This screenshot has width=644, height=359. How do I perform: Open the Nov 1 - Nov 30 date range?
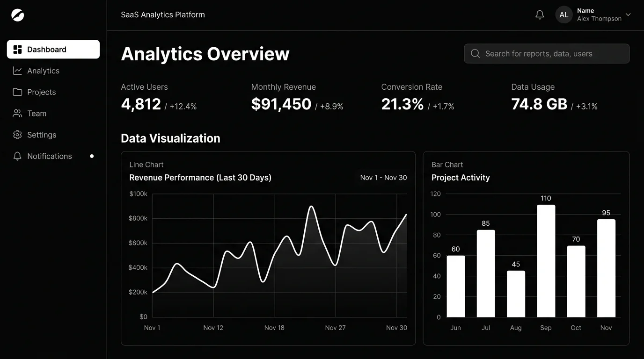pos(383,178)
